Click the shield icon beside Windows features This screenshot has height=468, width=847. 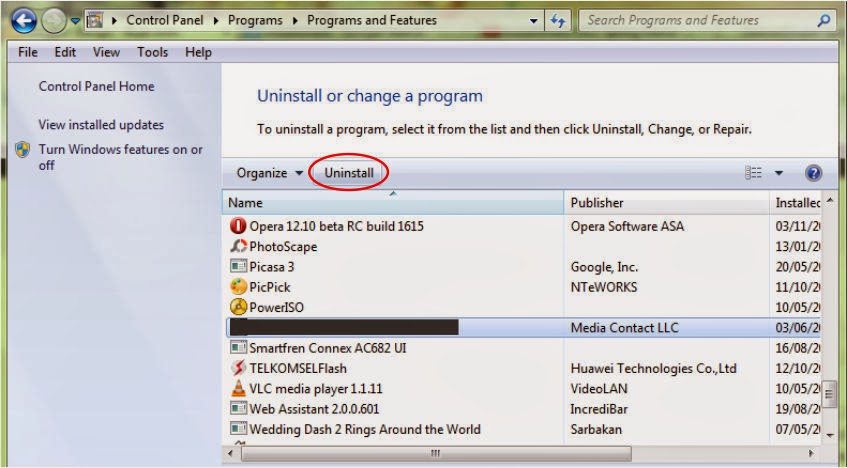(23, 150)
